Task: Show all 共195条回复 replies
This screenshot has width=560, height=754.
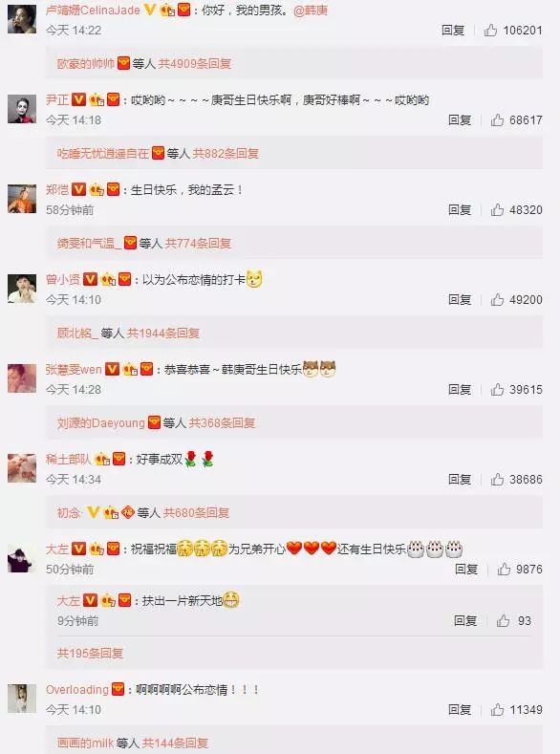Action: [x=90, y=653]
